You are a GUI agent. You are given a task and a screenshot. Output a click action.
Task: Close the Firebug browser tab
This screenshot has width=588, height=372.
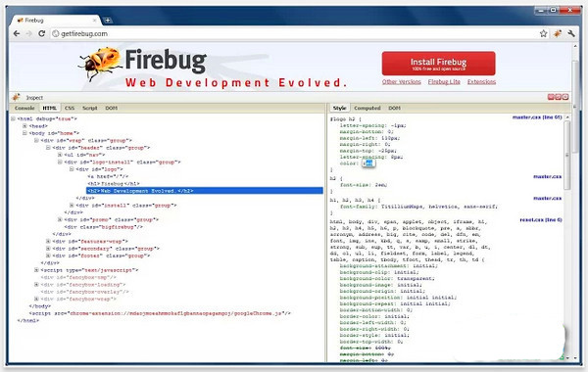[95, 21]
